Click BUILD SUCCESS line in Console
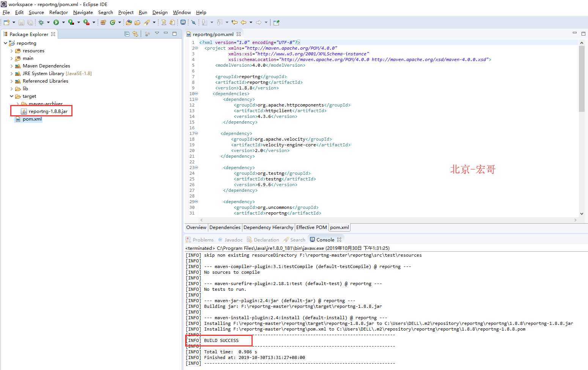Viewport: 588px width, 370px height. click(x=212, y=340)
